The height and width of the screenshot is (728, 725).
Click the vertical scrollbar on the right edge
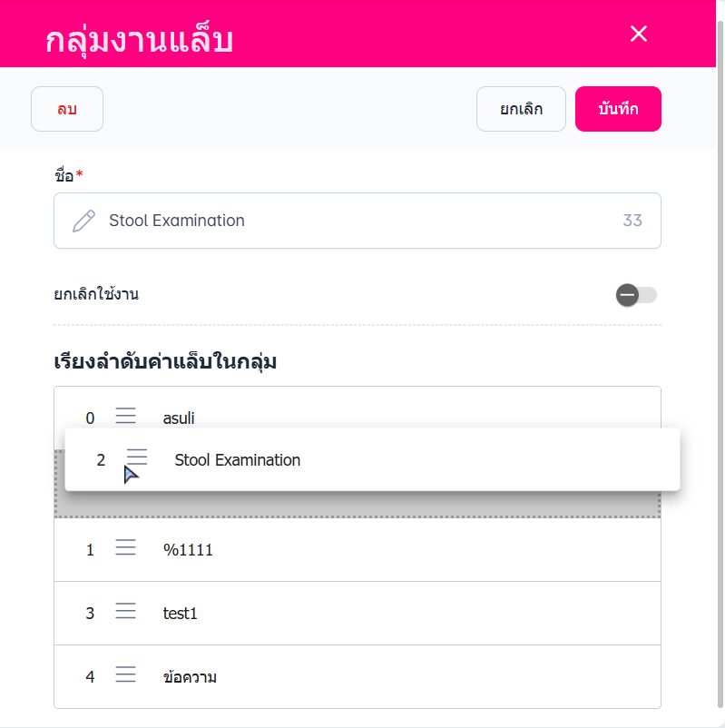[x=720, y=363]
